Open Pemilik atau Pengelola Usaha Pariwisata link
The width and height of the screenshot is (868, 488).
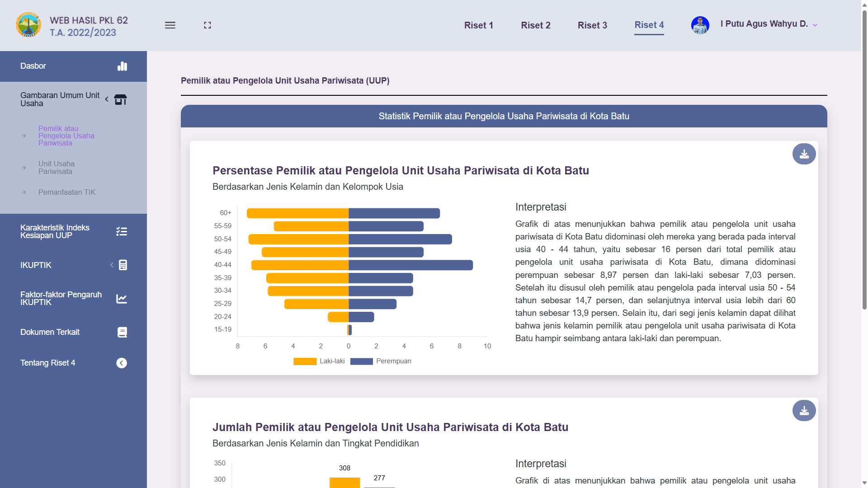66,136
